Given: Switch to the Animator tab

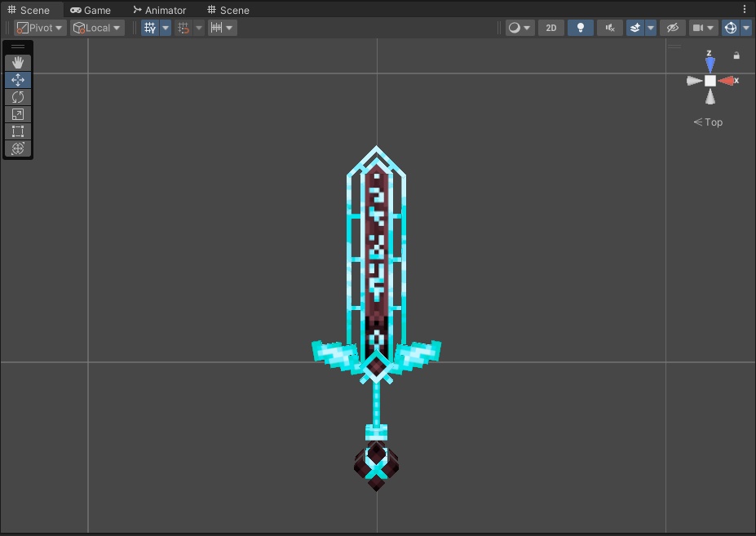Looking at the screenshot, I should (160, 10).
